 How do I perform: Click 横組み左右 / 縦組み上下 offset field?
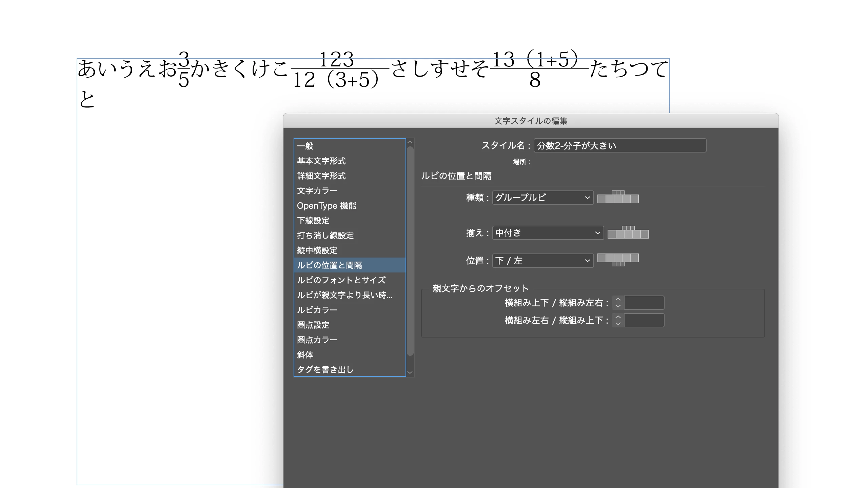point(644,320)
